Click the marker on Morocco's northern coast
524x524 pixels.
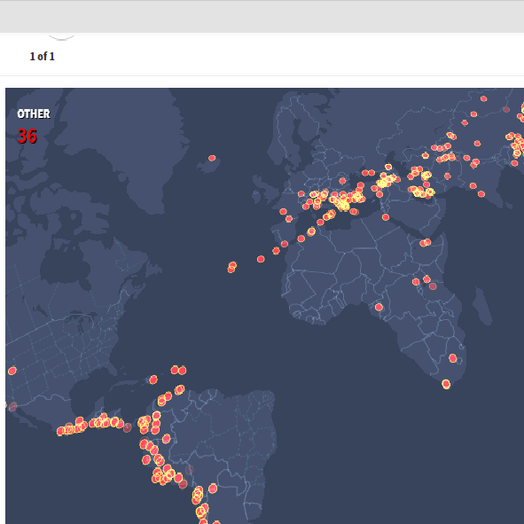coord(301,239)
